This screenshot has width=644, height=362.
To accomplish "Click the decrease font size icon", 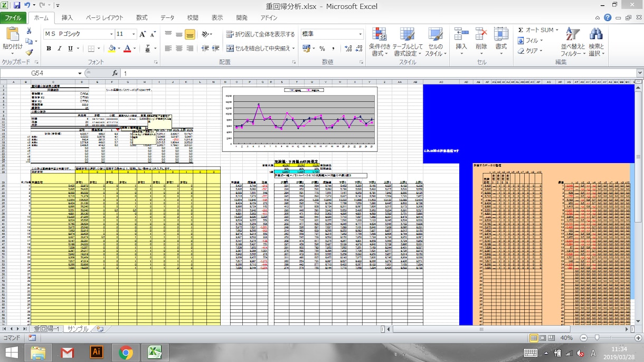I will 153,34.
